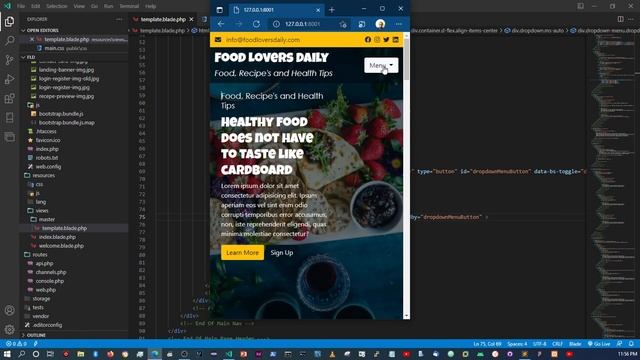This screenshot has width=640, height=360.
Task: Add page to favorites star icon
Action: 343,24
